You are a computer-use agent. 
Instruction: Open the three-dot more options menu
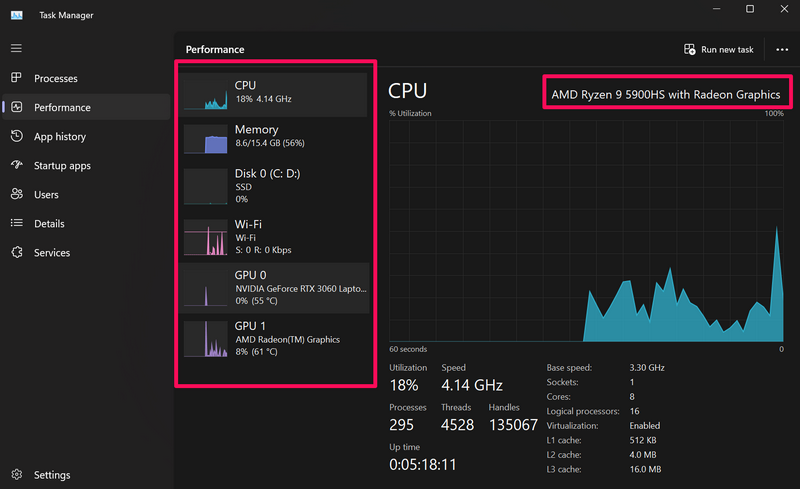[782, 49]
